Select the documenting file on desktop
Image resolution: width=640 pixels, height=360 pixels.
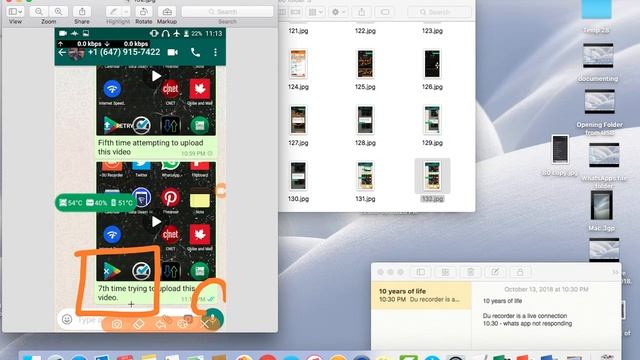(598, 56)
